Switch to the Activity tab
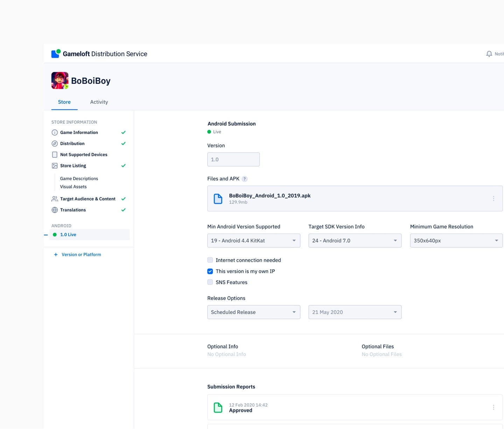This screenshot has width=504, height=429. 99,102
